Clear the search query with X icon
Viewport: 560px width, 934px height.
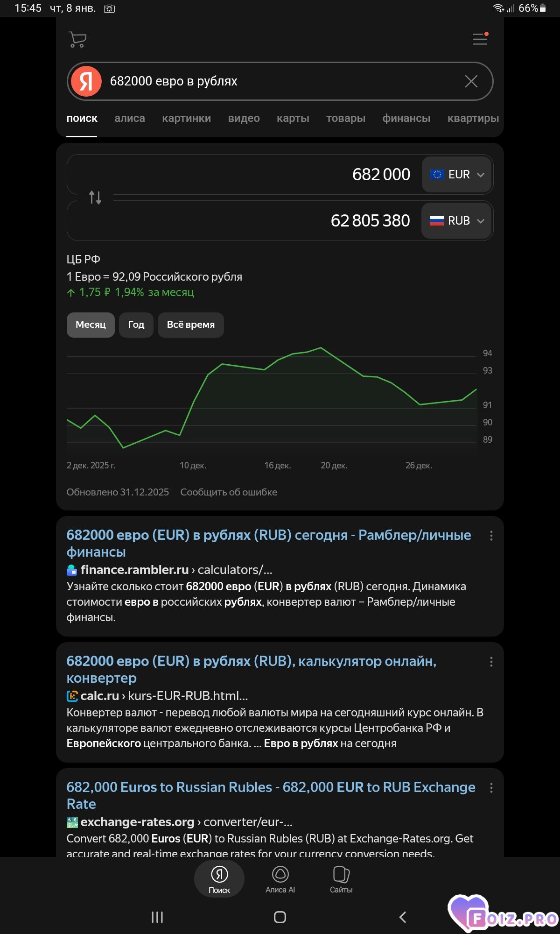point(471,81)
